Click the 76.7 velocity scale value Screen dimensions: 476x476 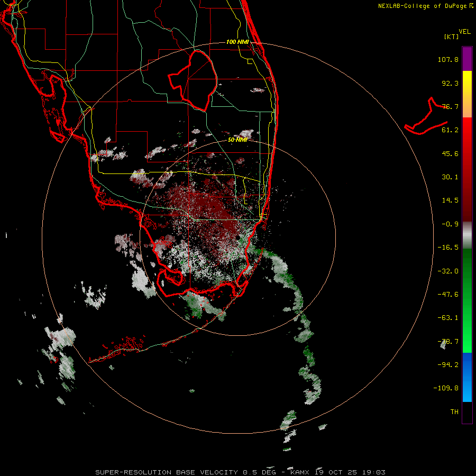[450, 106]
